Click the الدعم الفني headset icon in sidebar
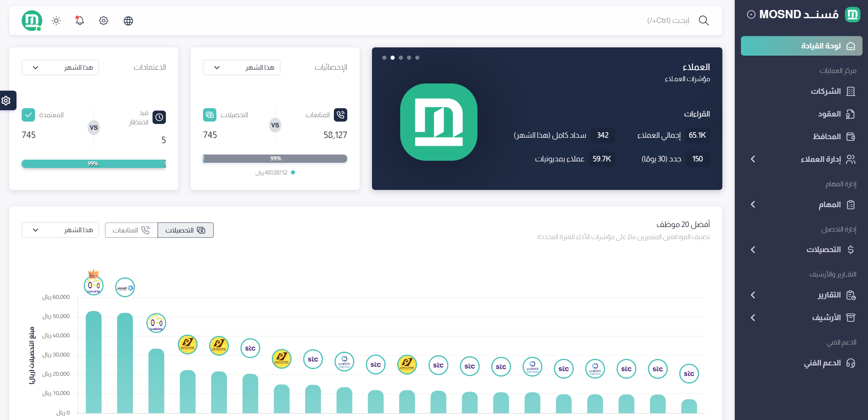 pos(850,363)
